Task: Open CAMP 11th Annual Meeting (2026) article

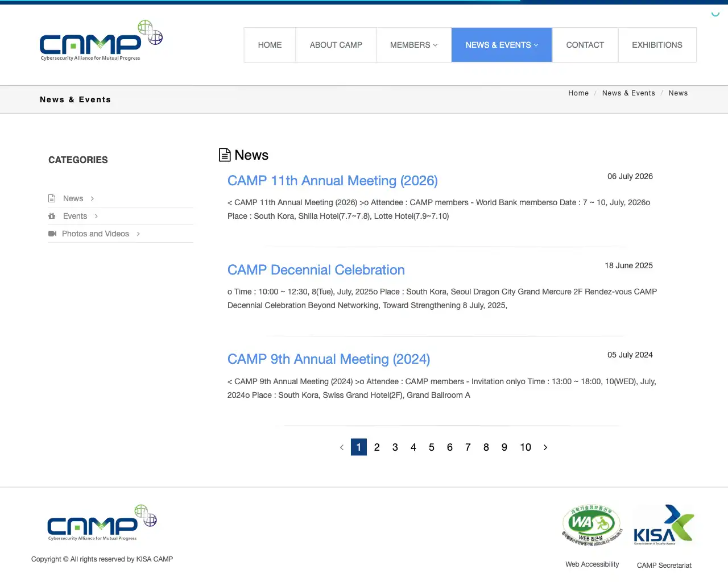Action: pos(333,181)
